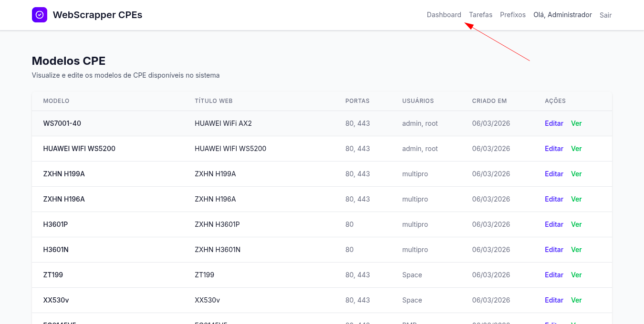Click the WebScrapper CPEs logo icon
Viewport: 644px width, 324px height.
pyautogui.click(x=40, y=15)
